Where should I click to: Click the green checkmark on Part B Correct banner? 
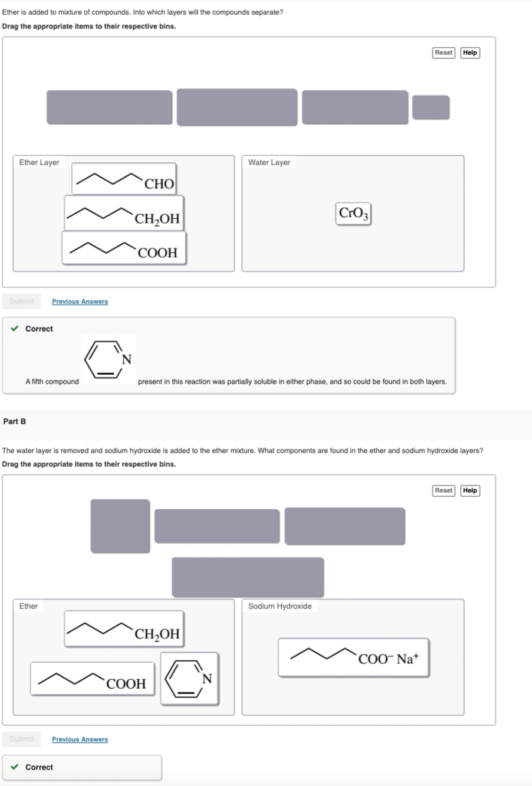click(15, 767)
